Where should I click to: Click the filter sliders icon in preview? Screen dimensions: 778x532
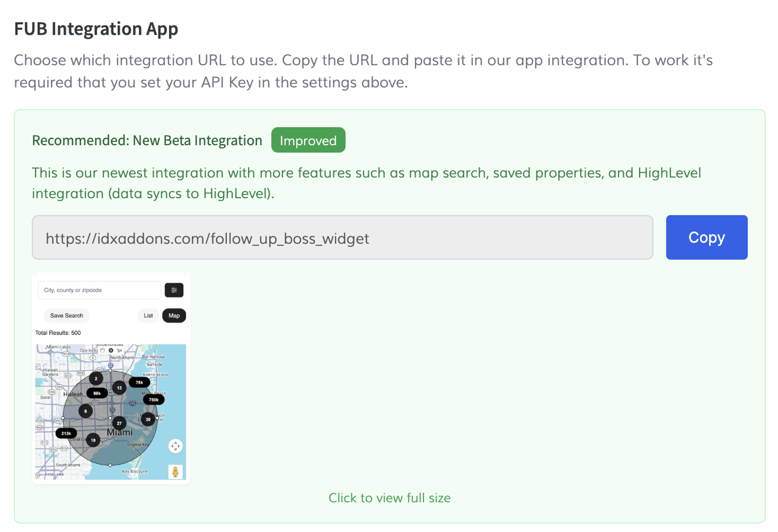pyautogui.click(x=174, y=290)
